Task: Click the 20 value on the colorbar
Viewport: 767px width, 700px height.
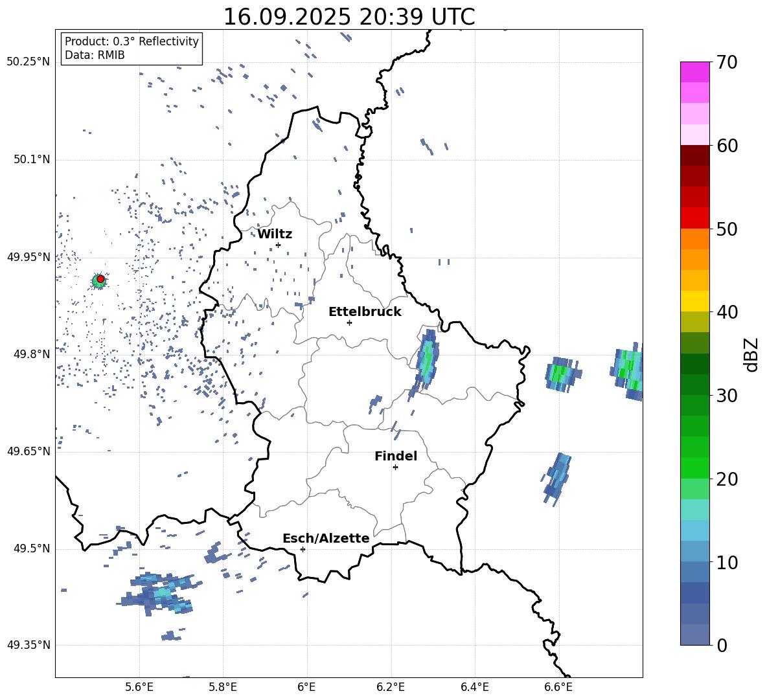Action: point(727,479)
